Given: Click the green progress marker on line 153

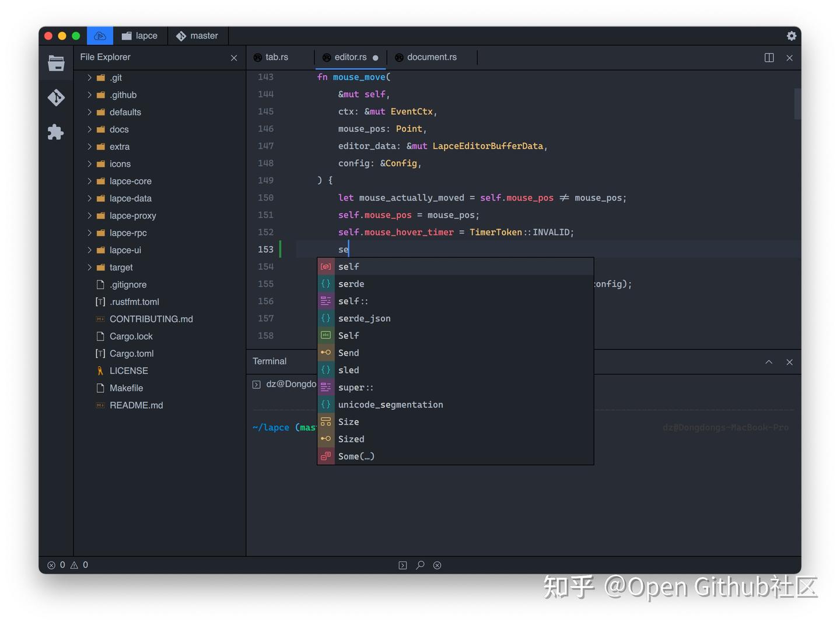Looking at the screenshot, I should (x=281, y=249).
